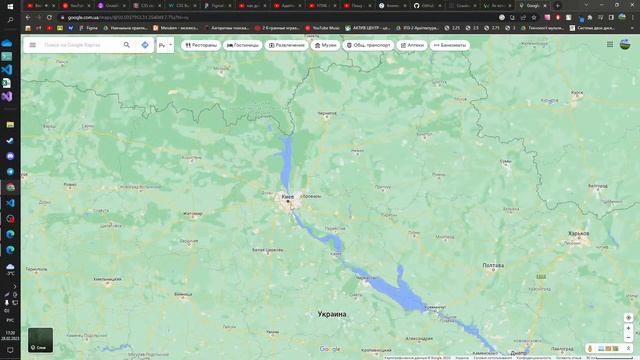The height and width of the screenshot is (360, 640).
Task: Open the АКТИВ ЦЕНТР bookmark
Action: (368, 28)
